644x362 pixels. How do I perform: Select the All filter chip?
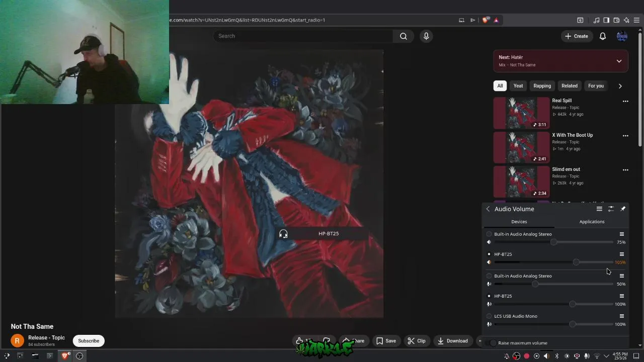point(500,86)
